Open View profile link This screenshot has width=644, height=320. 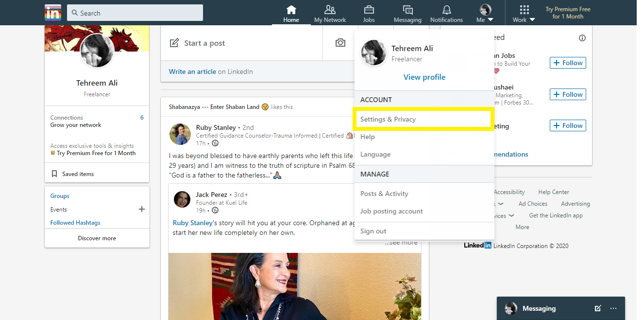tap(424, 77)
